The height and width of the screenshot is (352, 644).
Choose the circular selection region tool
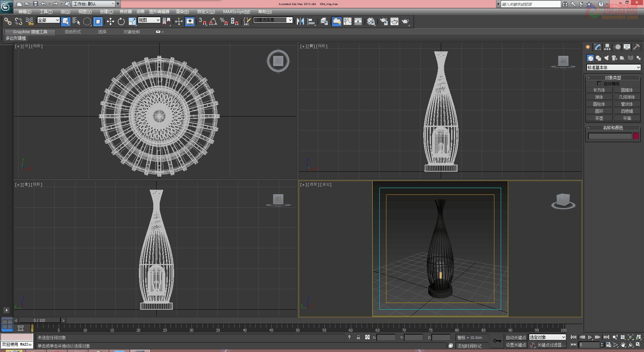[x=87, y=21]
